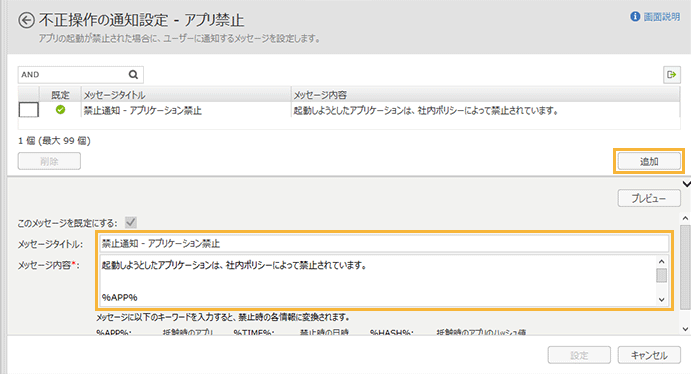This screenshot has height=374, width=691.
Task: Tick the checkbox for the 禁止通知 row
Action: point(29,110)
